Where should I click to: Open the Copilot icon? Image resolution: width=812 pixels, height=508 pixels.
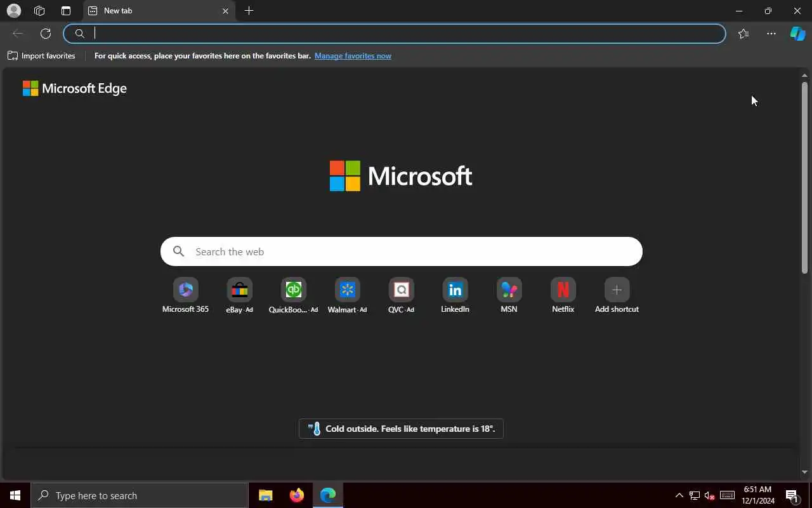pyautogui.click(x=797, y=34)
